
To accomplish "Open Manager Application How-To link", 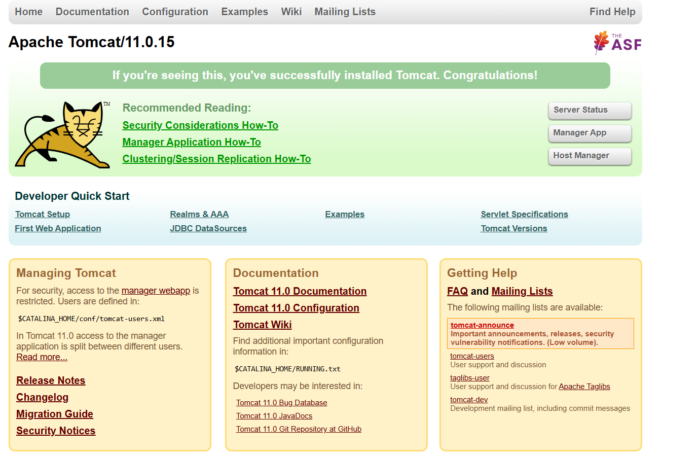I will pos(192,142).
